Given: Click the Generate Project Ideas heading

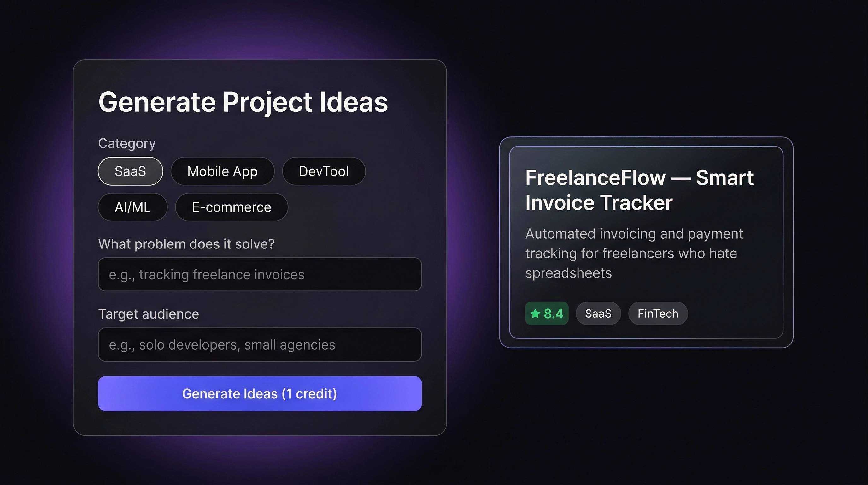Looking at the screenshot, I should click(x=243, y=102).
